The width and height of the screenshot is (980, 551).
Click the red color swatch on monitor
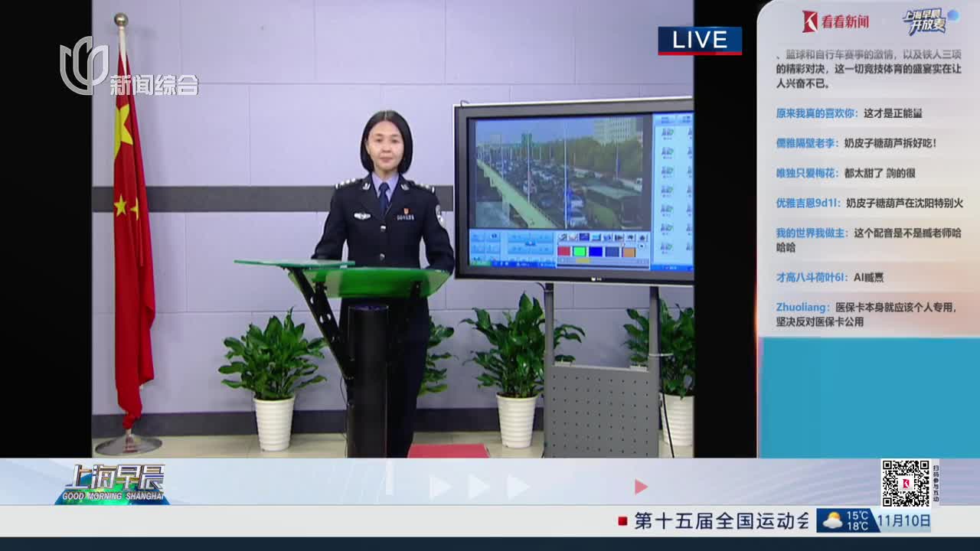[563, 251]
